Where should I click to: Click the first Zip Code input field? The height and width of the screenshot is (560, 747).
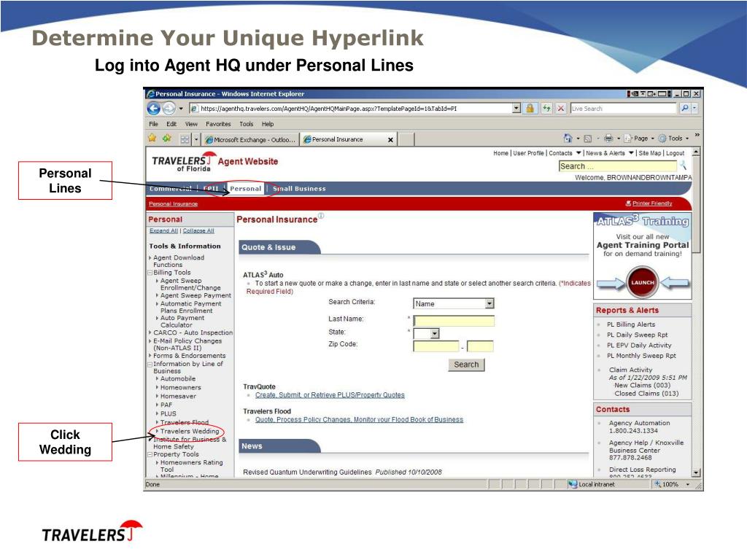(436, 346)
